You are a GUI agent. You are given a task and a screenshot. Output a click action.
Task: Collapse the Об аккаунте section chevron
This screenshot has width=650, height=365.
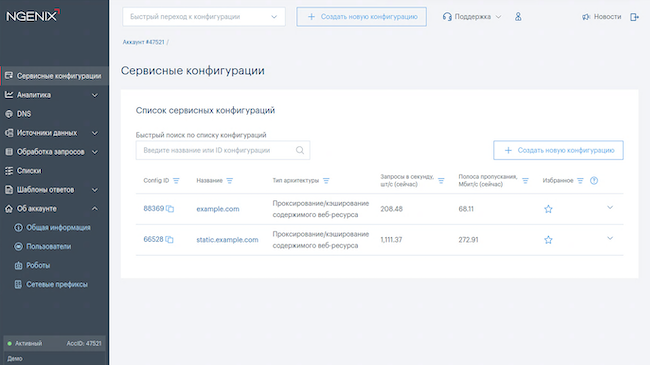pyautogui.click(x=95, y=209)
